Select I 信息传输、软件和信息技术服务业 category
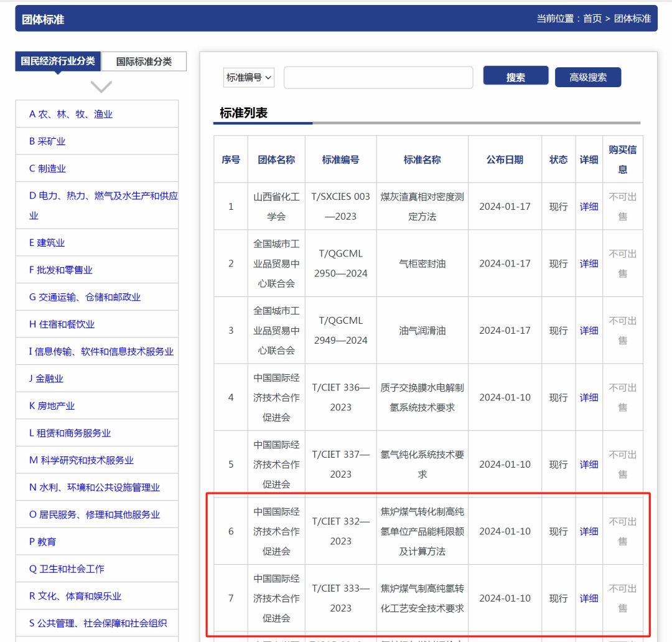 click(101, 352)
